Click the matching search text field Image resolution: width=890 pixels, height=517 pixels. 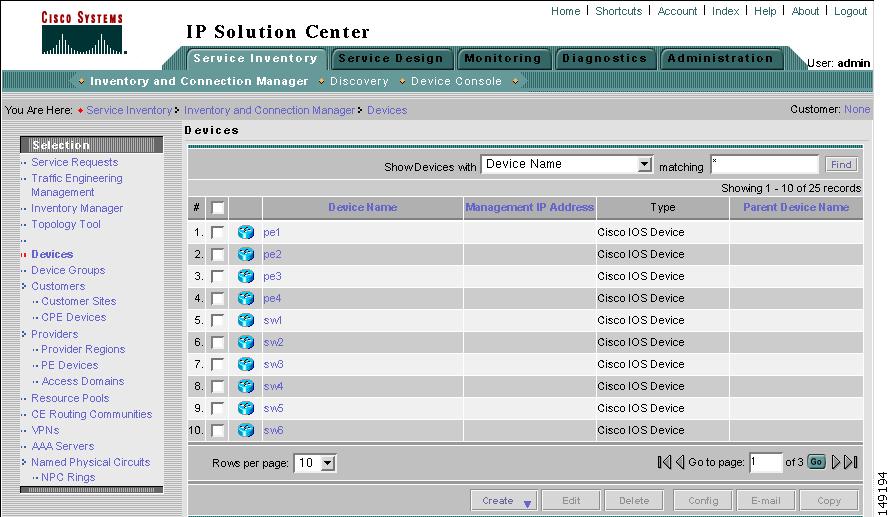pos(765,165)
